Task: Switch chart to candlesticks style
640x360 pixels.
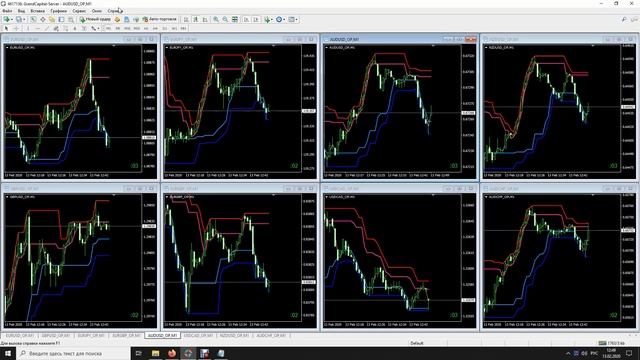Action: 196,19
